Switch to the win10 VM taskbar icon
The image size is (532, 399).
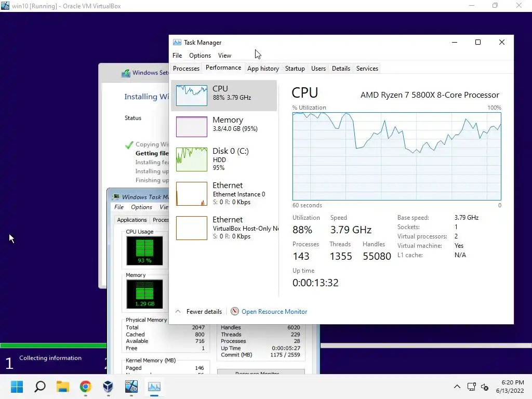click(131, 387)
